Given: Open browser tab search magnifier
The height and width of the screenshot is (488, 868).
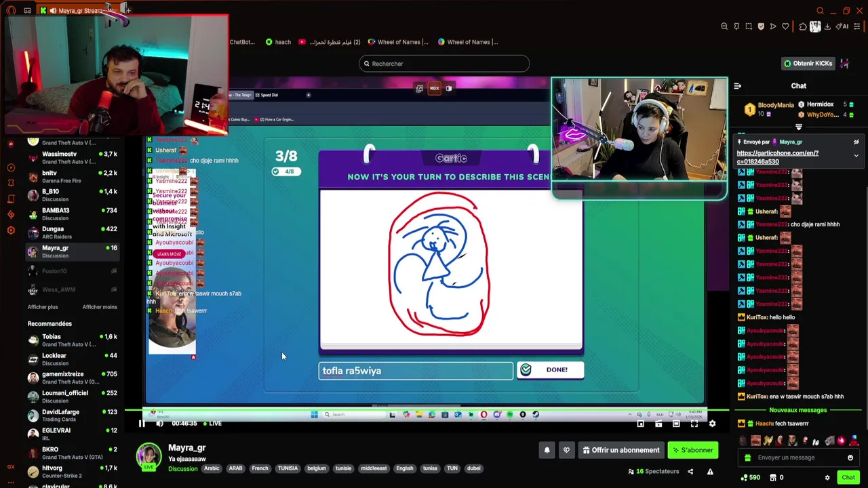Looking at the screenshot, I should (x=820, y=11).
